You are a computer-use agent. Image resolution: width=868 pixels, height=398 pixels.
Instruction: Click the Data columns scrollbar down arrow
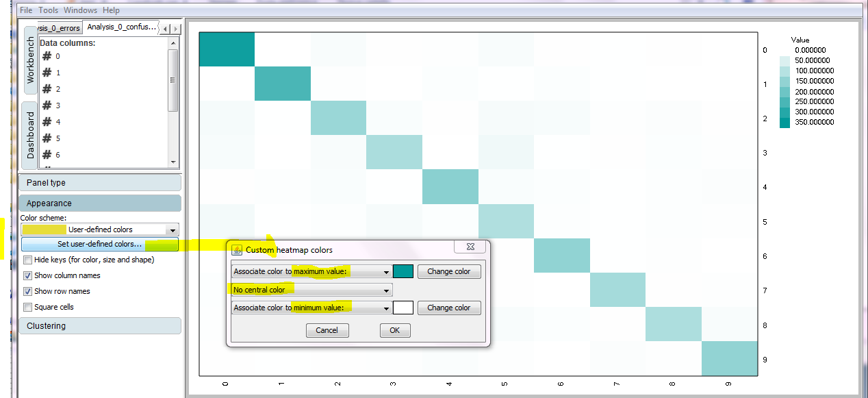pyautogui.click(x=173, y=162)
